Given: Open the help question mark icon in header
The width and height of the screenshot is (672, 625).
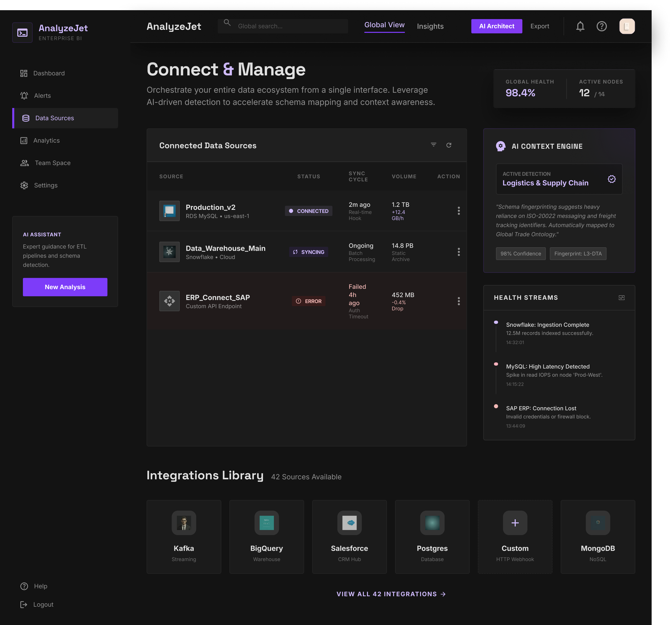Looking at the screenshot, I should (601, 26).
